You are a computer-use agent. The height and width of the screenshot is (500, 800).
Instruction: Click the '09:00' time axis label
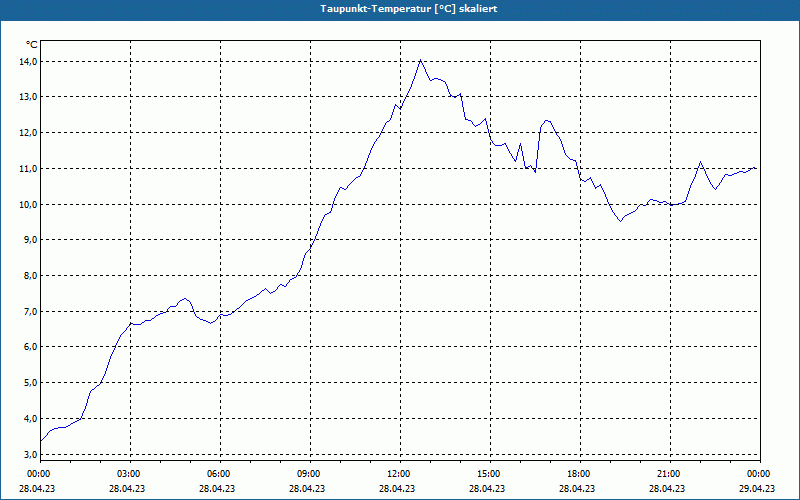pos(310,474)
